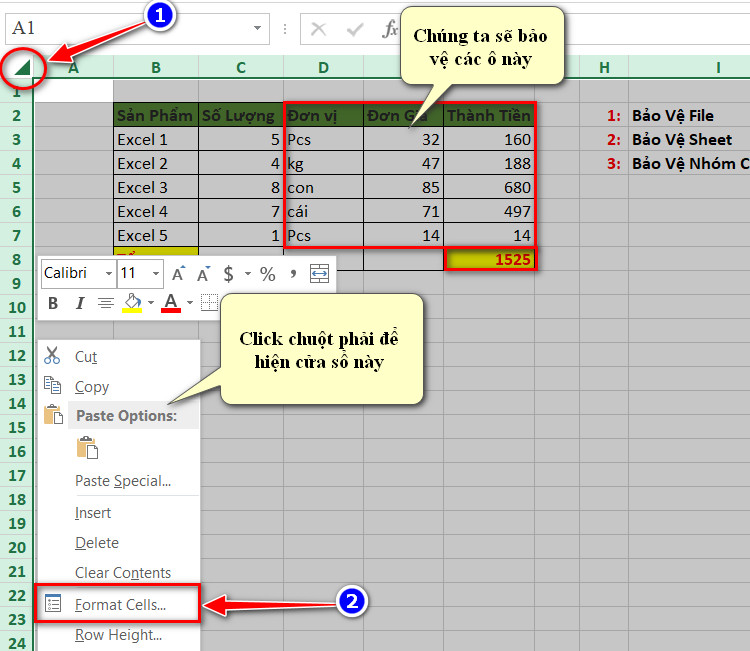Open fill color dropdown arrow
Image resolution: width=750 pixels, height=651 pixels.
tap(151, 302)
